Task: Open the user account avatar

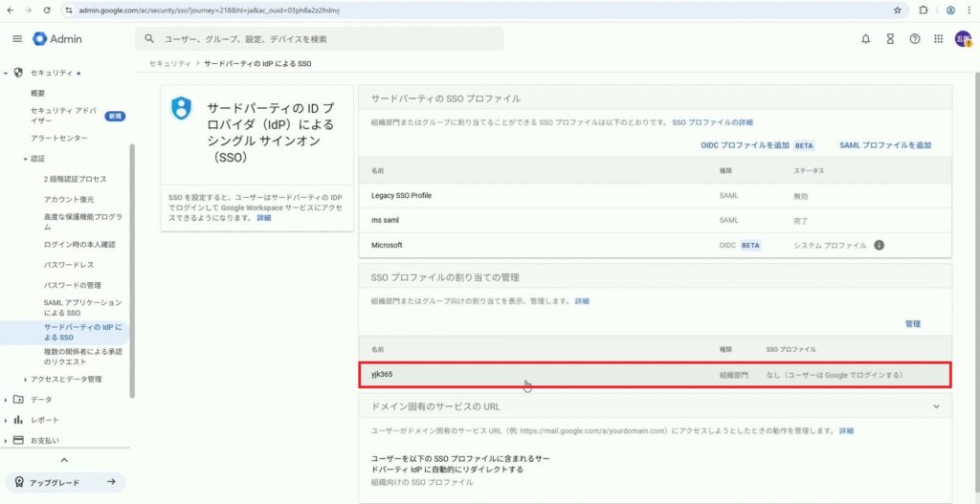Action: [962, 39]
